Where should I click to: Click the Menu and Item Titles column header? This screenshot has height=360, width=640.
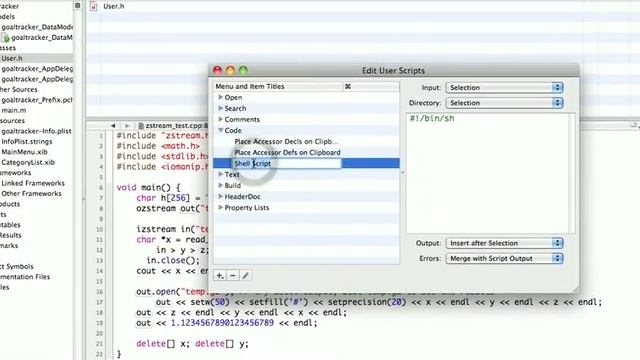pos(278,86)
